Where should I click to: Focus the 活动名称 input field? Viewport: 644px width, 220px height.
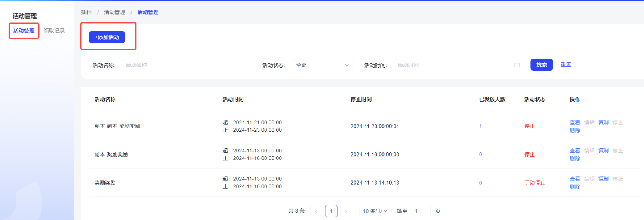click(187, 65)
